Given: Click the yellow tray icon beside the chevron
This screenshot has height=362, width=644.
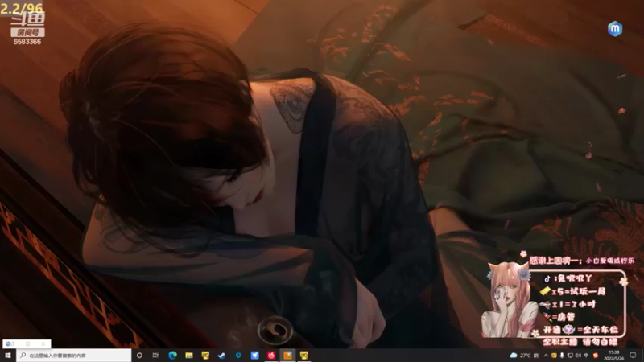Looking at the screenshot, I should click(554, 356).
